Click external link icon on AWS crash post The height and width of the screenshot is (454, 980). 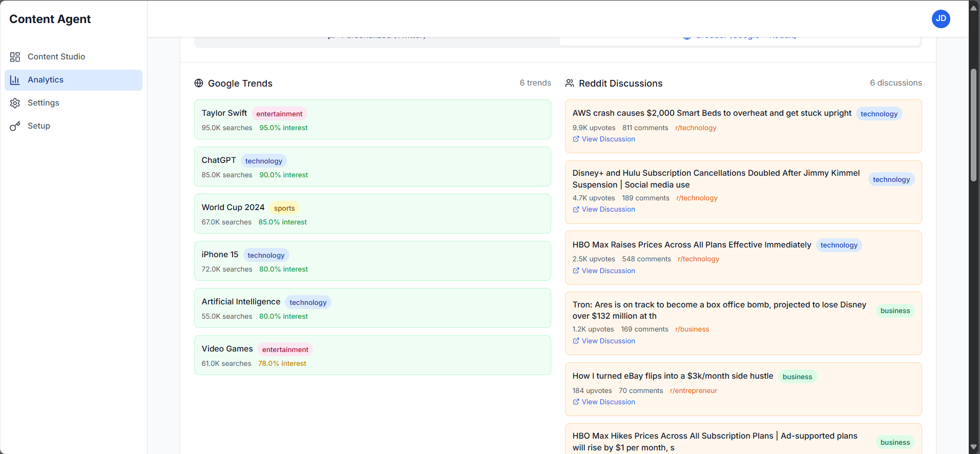coord(576,139)
